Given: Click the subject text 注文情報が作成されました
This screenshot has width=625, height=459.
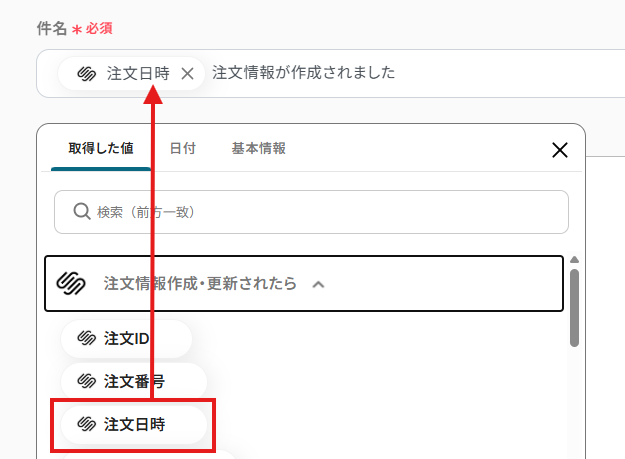Looking at the screenshot, I should click(303, 73).
